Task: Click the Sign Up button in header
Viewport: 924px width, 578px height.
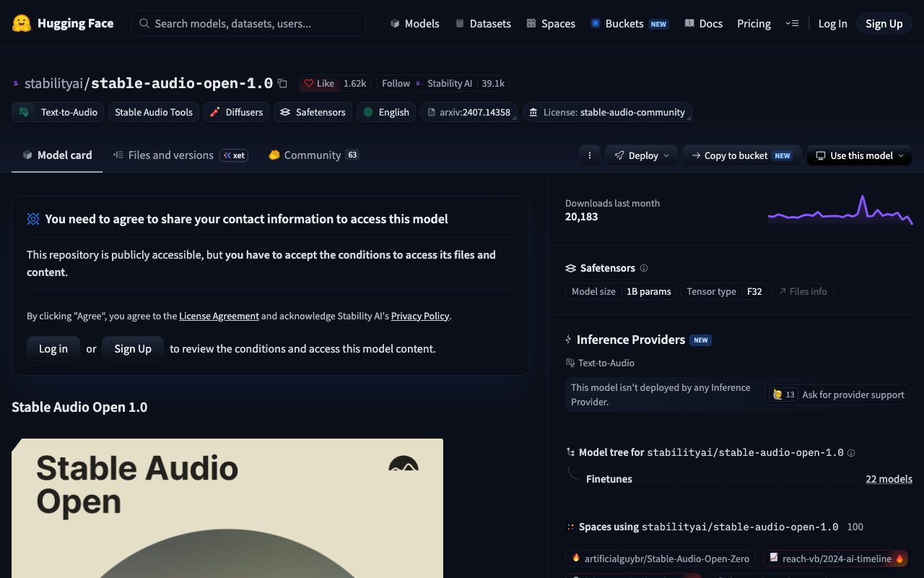Action: tap(884, 23)
